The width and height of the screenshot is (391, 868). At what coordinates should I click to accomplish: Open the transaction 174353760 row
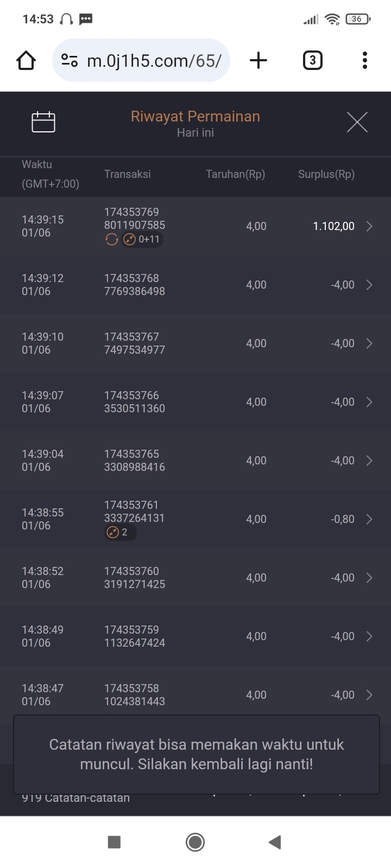coord(135,578)
